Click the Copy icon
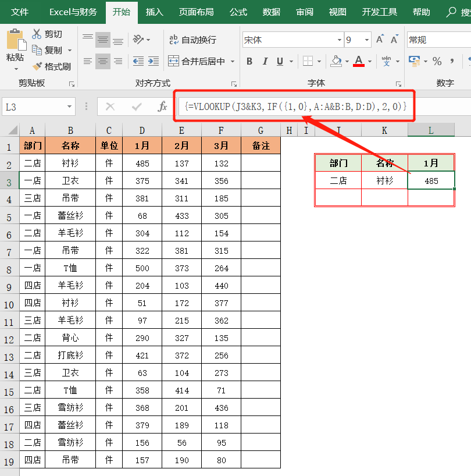Image resolution: width=471 pixels, height=476 pixels. tap(37, 50)
